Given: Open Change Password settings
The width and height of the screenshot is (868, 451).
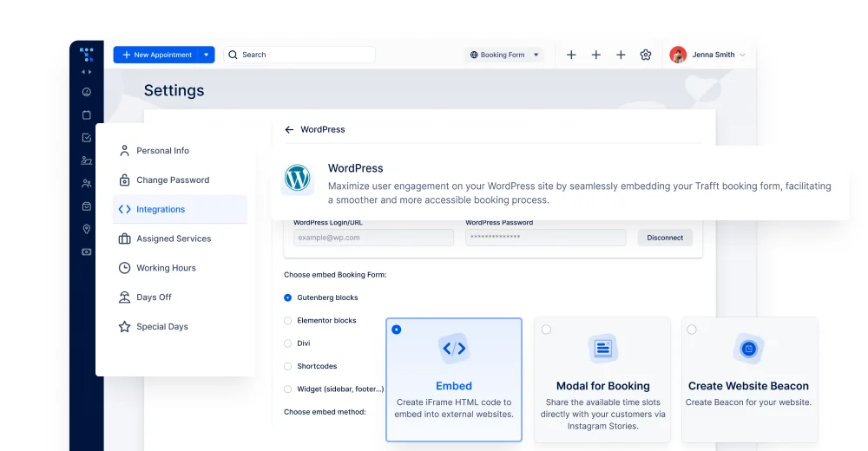Looking at the screenshot, I should pyautogui.click(x=180, y=180).
